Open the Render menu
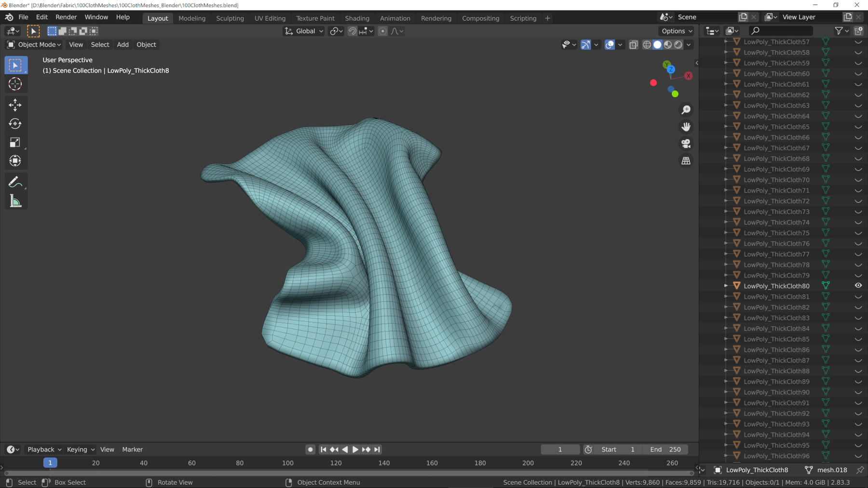Image resolution: width=868 pixels, height=488 pixels. click(x=66, y=17)
